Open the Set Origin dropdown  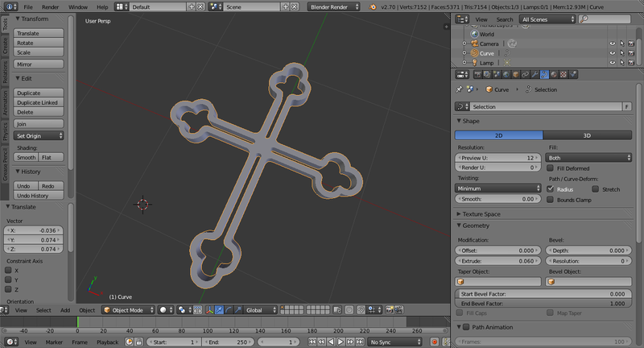click(39, 135)
